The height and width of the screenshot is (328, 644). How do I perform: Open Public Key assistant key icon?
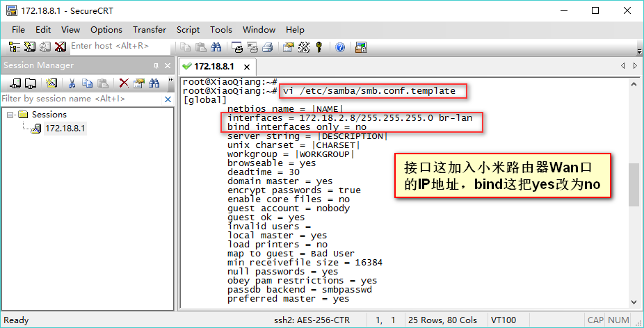click(x=319, y=48)
